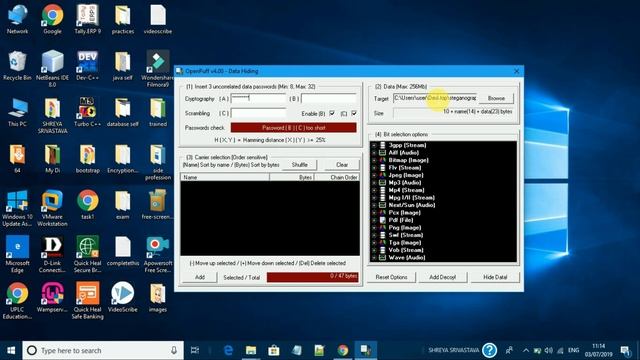The image size is (640, 360).
Task: Click Scrambling password (C) field
Action: pyautogui.click(x=258, y=113)
